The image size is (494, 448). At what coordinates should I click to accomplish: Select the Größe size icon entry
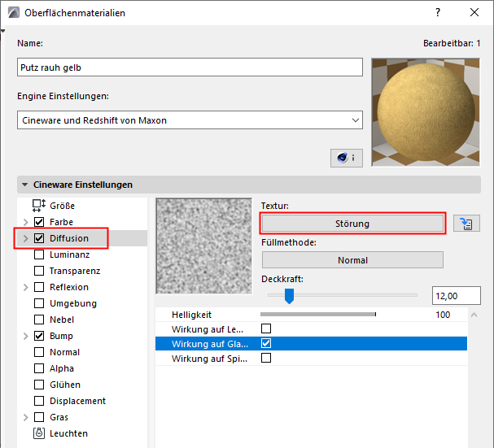point(39,206)
